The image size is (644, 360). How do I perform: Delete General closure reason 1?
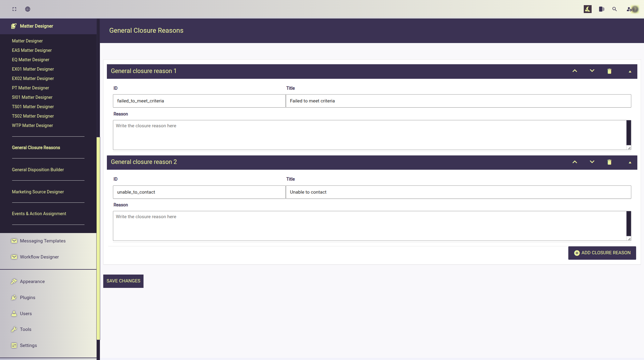(609, 71)
